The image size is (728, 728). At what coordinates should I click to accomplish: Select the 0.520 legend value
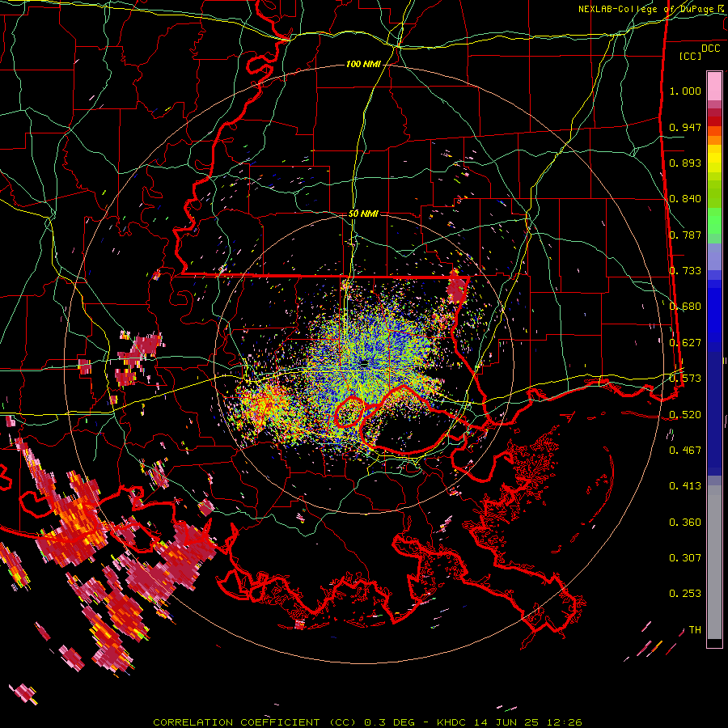pyautogui.click(x=685, y=415)
